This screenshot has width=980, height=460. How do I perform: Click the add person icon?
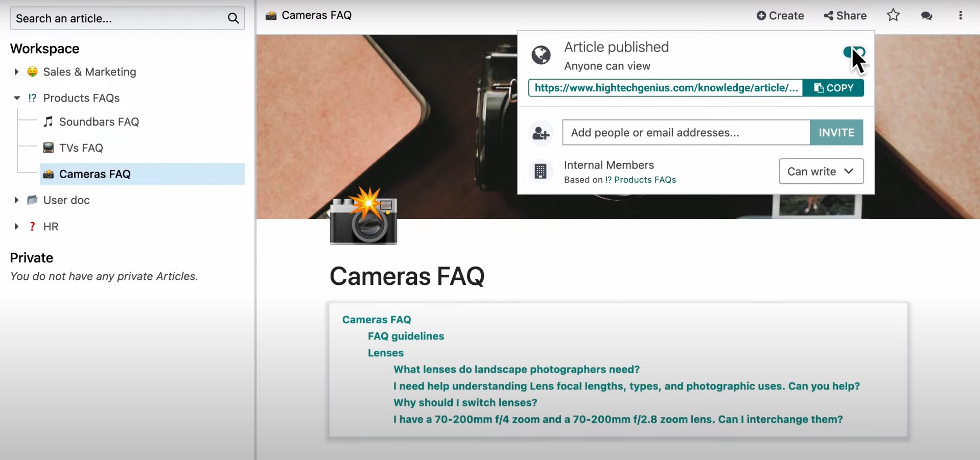[541, 133]
